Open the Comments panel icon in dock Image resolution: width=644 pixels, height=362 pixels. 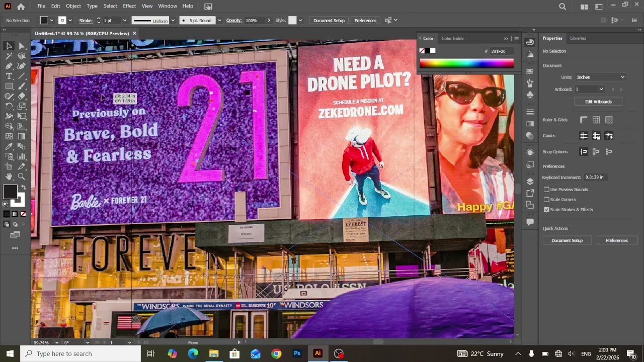tap(530, 222)
